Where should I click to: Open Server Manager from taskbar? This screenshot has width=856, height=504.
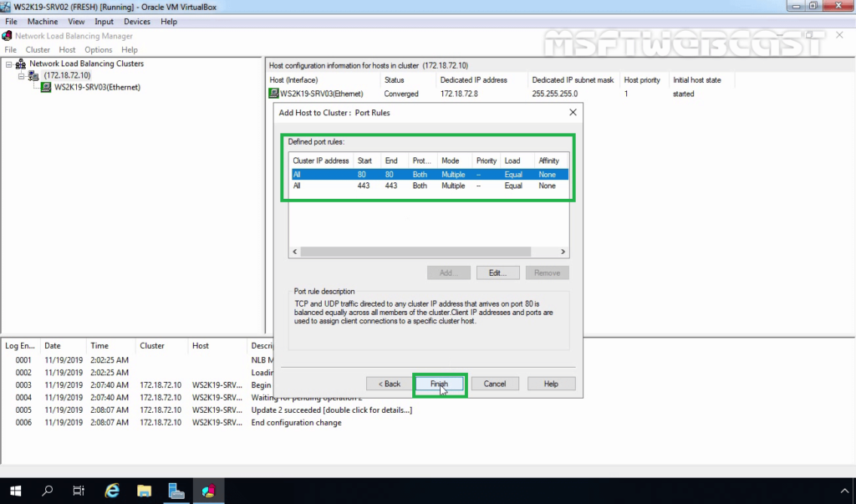[x=176, y=491]
